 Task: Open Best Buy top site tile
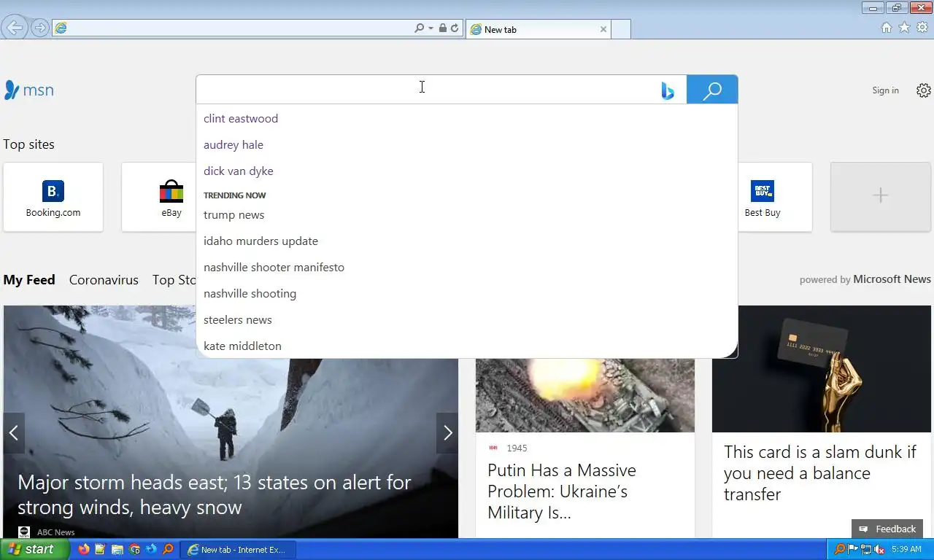click(x=775, y=197)
